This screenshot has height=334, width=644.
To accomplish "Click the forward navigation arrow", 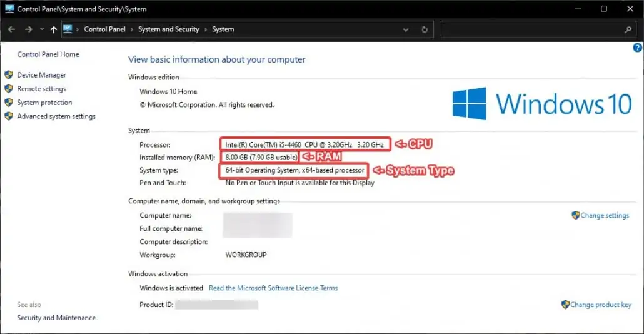I will tap(28, 29).
